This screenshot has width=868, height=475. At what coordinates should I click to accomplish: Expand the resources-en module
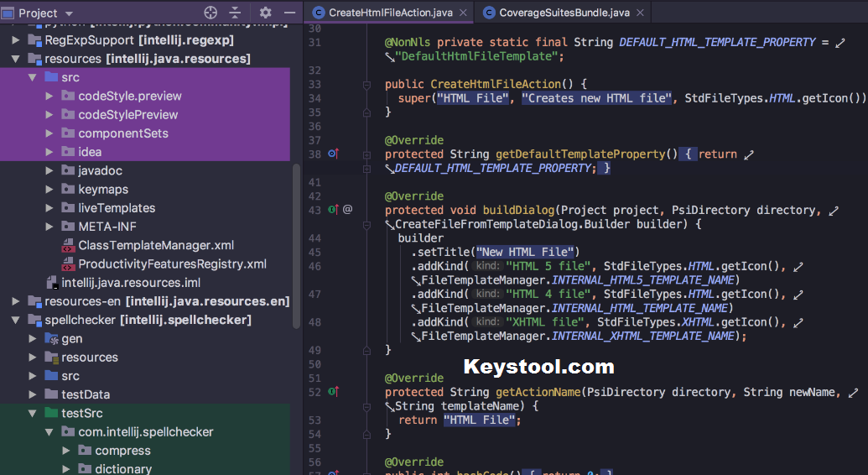click(16, 301)
